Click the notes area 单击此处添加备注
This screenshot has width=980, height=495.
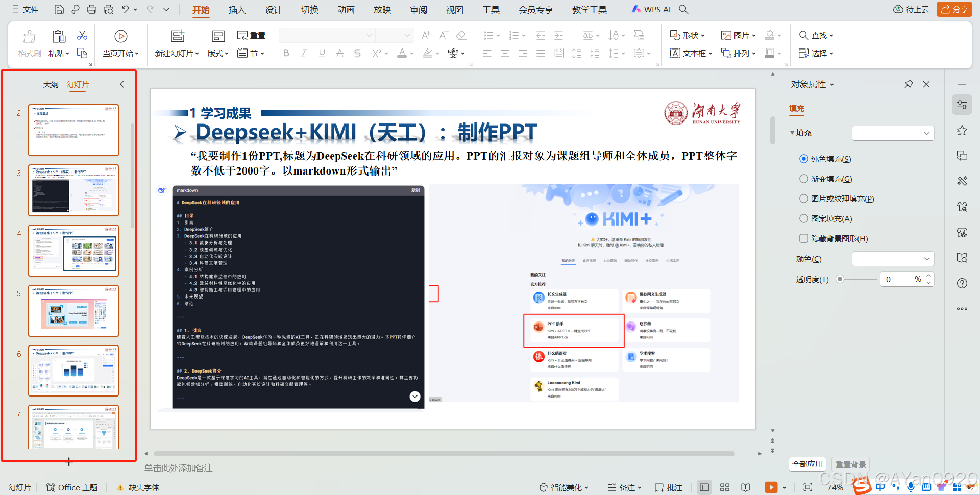178,468
